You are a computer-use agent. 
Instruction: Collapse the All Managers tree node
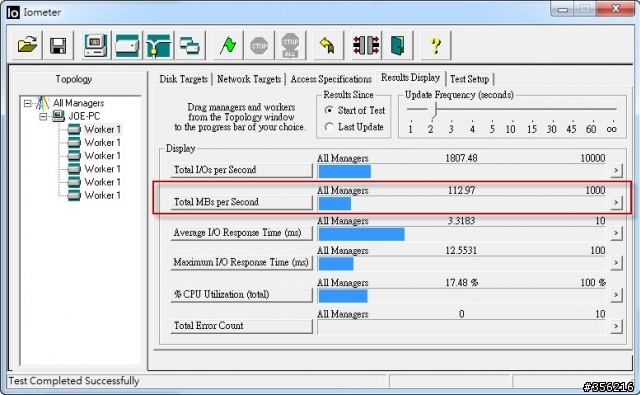click(27, 103)
